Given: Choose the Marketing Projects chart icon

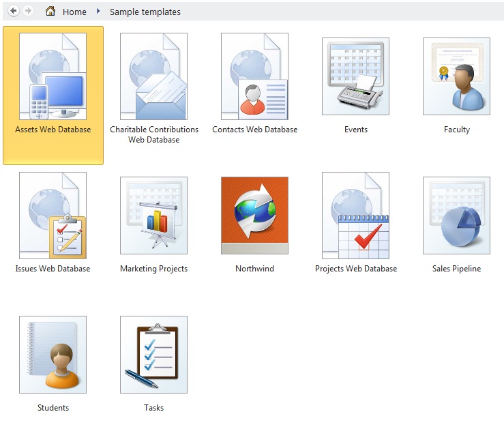Looking at the screenshot, I should pyautogui.click(x=154, y=215).
